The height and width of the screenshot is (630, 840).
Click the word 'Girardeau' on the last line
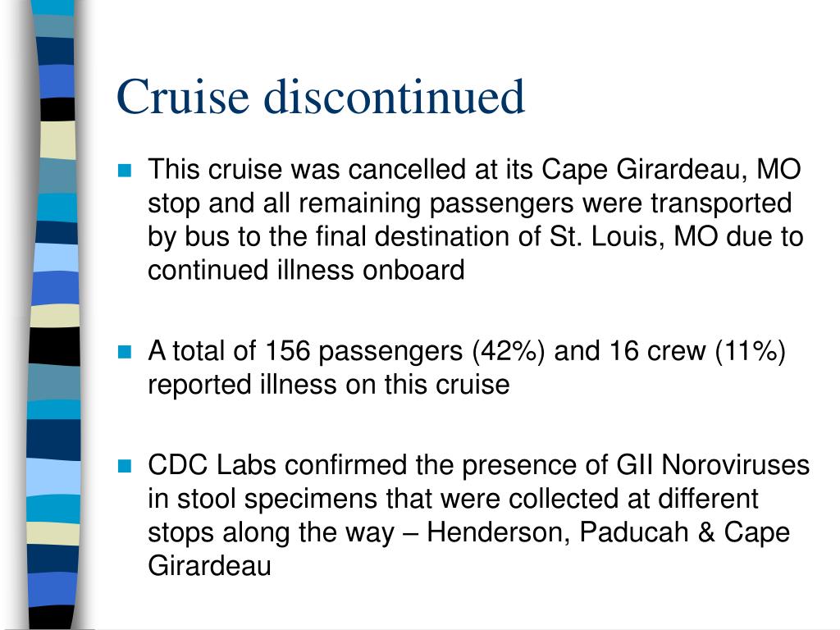click(x=209, y=566)
